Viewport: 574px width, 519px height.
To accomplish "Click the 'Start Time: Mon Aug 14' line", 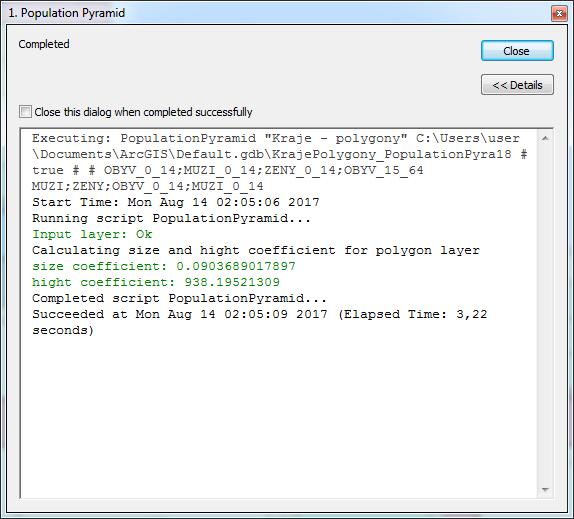I will (x=176, y=202).
